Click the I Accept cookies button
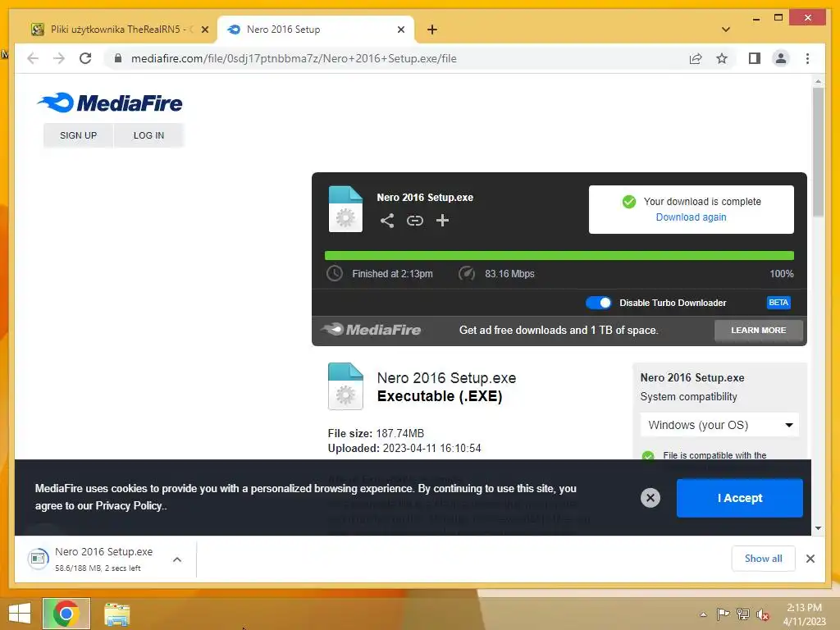 pyautogui.click(x=739, y=498)
